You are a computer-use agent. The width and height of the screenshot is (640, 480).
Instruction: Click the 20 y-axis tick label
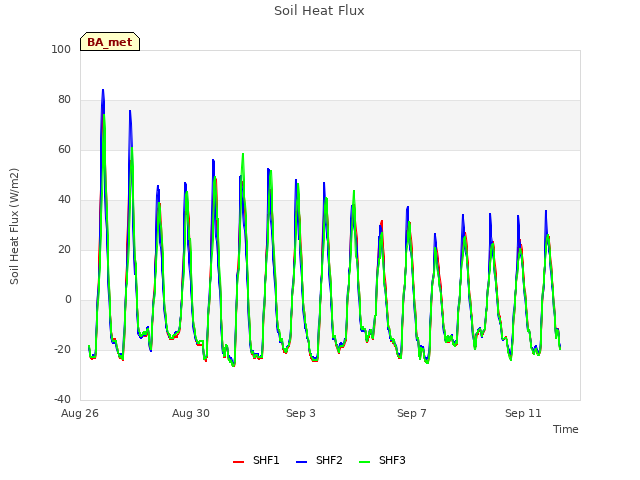pyautogui.click(x=64, y=249)
